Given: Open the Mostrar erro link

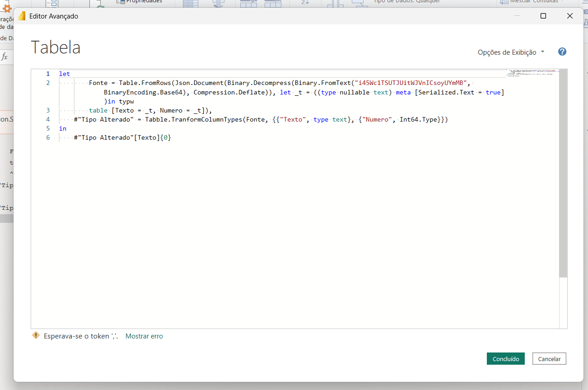Looking at the screenshot, I should pyautogui.click(x=144, y=336).
